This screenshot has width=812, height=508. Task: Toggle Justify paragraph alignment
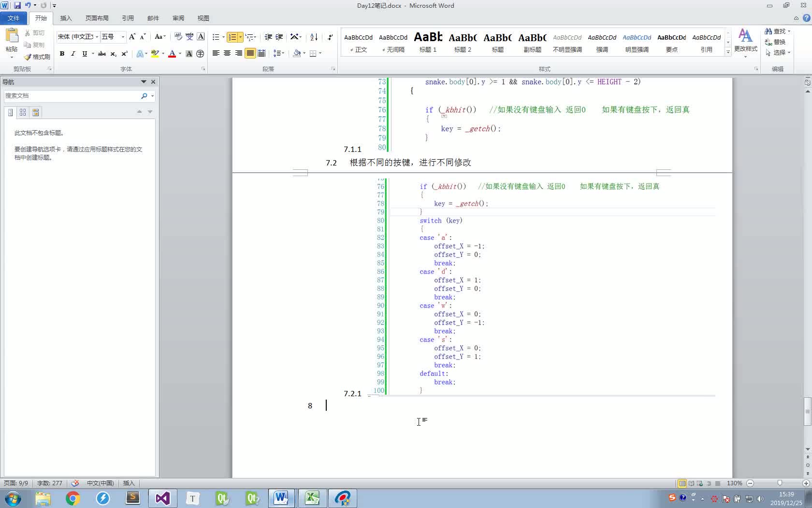(x=250, y=53)
